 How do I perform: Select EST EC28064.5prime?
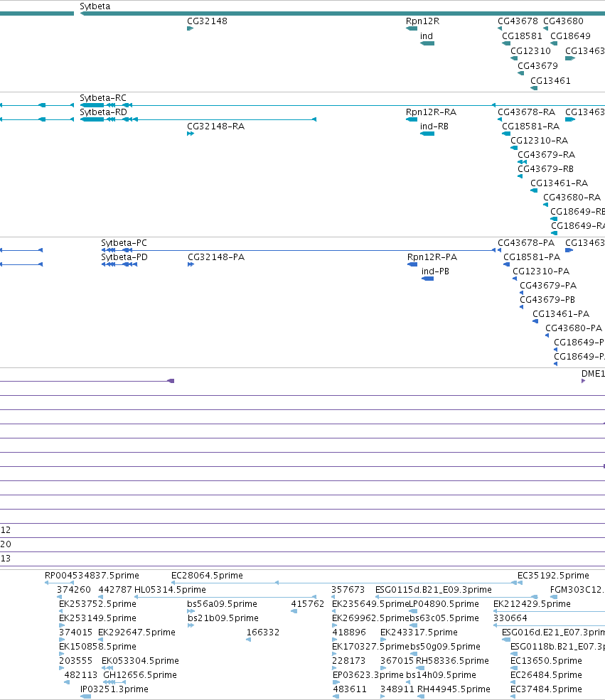tap(207, 576)
